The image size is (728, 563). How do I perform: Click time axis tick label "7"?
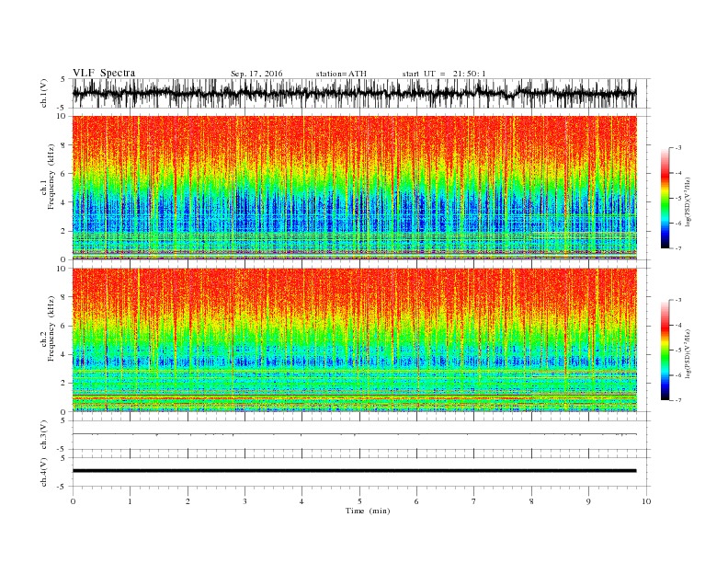tap(474, 501)
